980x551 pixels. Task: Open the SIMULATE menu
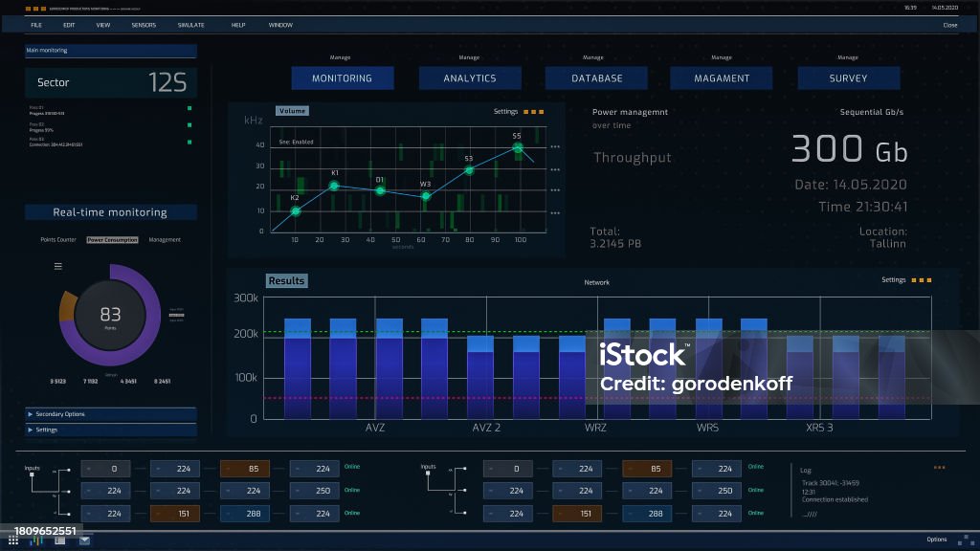191,25
